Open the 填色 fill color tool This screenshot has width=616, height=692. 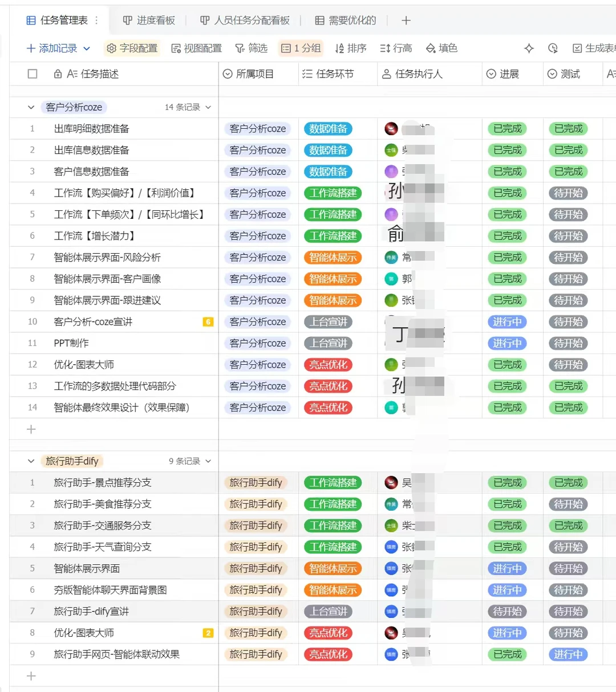pyautogui.click(x=441, y=48)
